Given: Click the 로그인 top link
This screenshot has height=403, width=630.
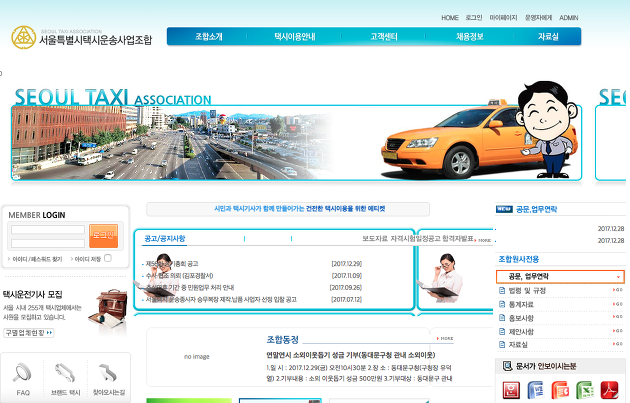Looking at the screenshot, I should pyautogui.click(x=474, y=18).
